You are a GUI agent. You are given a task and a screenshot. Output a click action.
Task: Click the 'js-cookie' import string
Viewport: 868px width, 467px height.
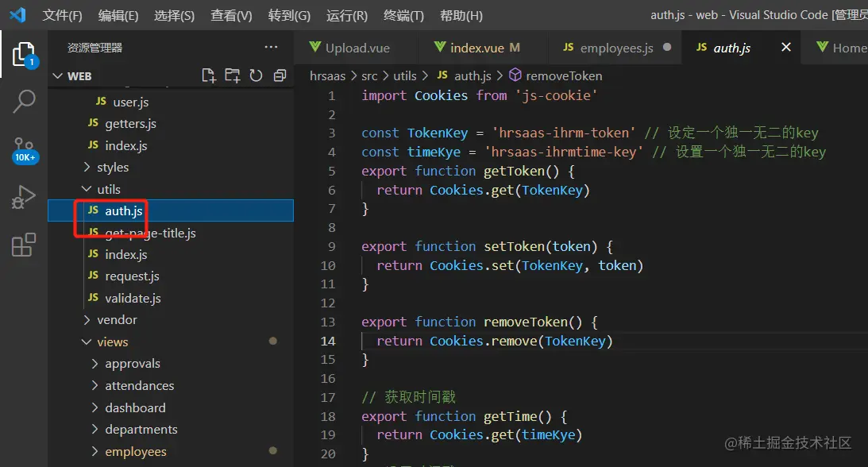click(x=557, y=95)
